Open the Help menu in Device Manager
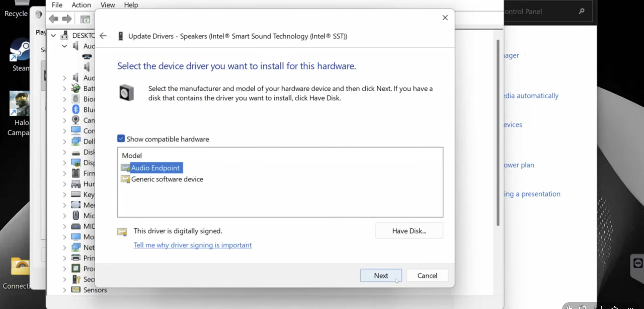The width and height of the screenshot is (644, 309). (x=131, y=5)
